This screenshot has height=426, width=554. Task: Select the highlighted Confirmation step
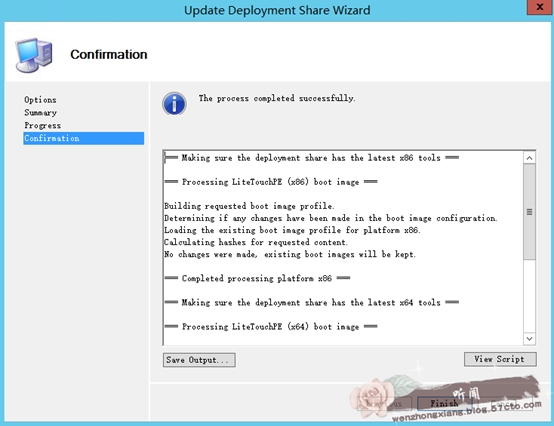(84, 138)
